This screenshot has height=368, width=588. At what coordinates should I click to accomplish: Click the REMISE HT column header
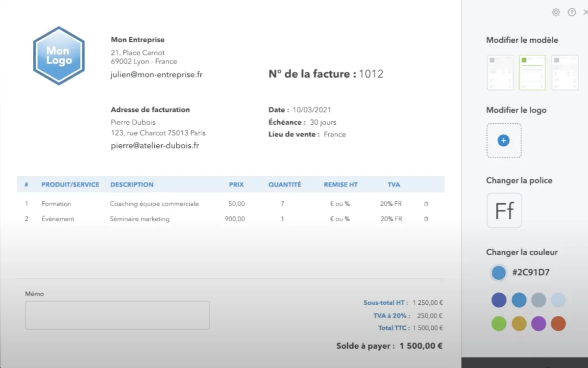pyautogui.click(x=341, y=184)
